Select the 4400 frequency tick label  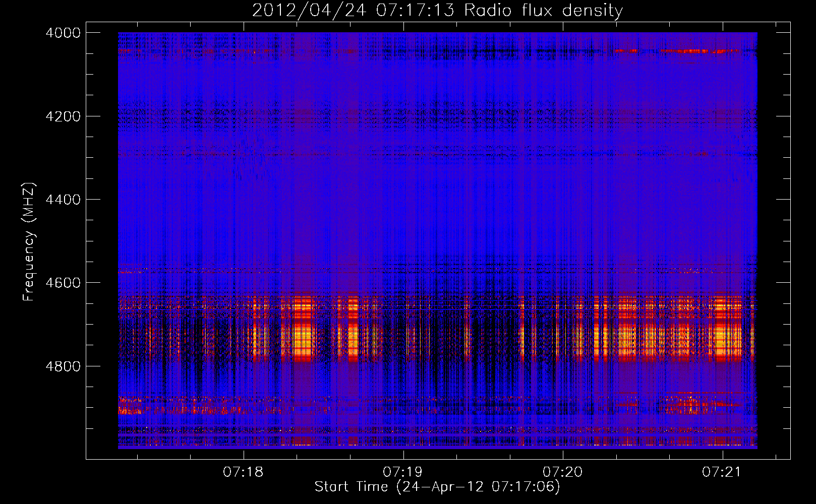click(63, 200)
